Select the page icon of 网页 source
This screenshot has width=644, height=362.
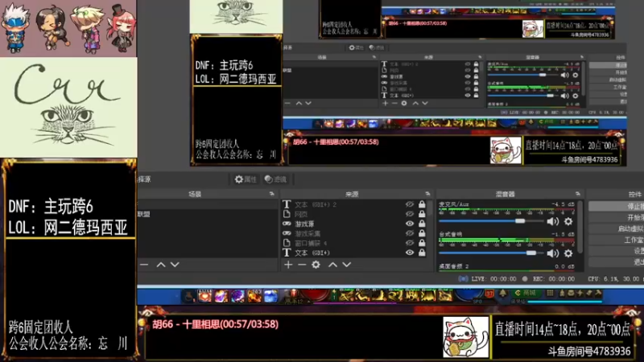point(287,214)
